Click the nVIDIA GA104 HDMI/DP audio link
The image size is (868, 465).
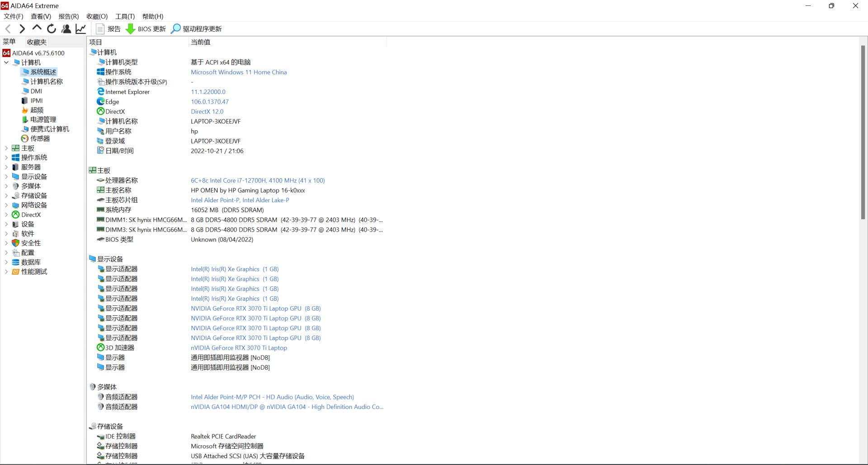[287, 407]
